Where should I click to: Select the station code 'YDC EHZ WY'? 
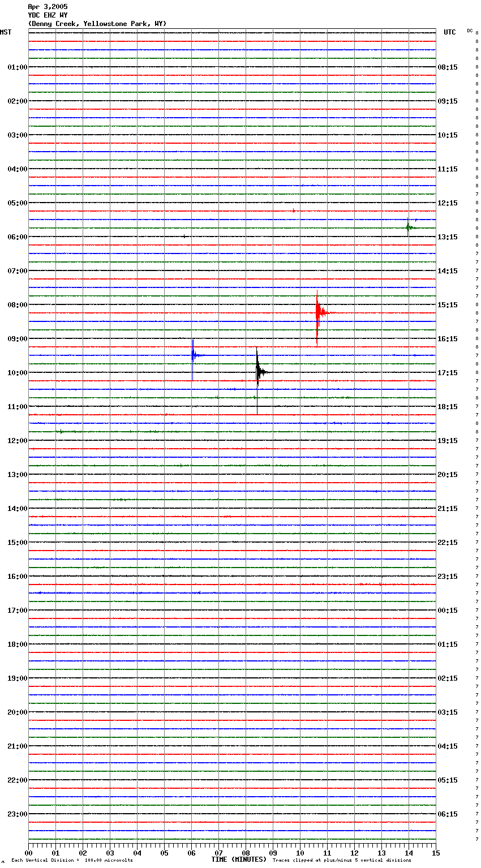click(48, 15)
